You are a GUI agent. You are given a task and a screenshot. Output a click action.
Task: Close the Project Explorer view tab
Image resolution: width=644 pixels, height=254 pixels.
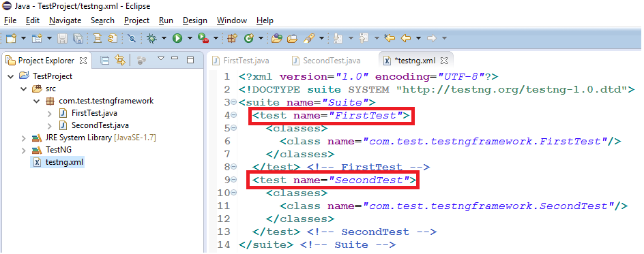point(83,61)
